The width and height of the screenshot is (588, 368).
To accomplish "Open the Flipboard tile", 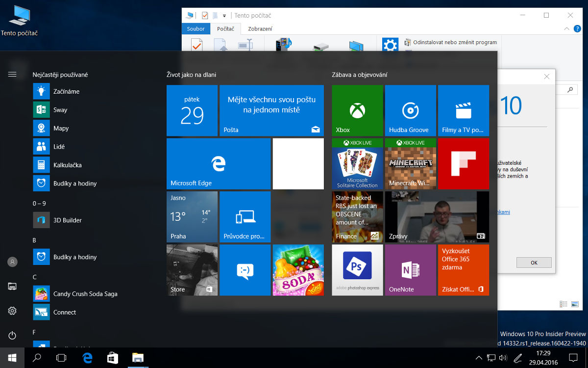I will click(464, 163).
